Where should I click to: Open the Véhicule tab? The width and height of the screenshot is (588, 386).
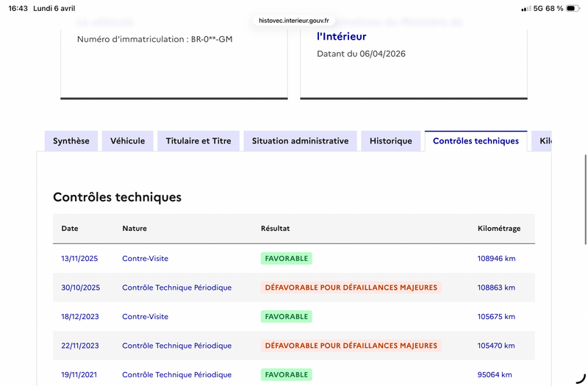(128, 141)
